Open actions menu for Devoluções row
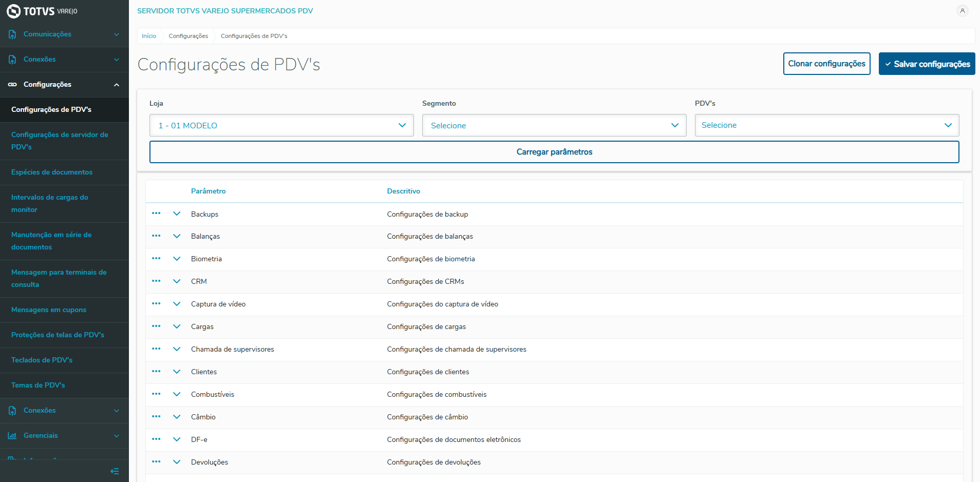This screenshot has height=482, width=980. 156,462
